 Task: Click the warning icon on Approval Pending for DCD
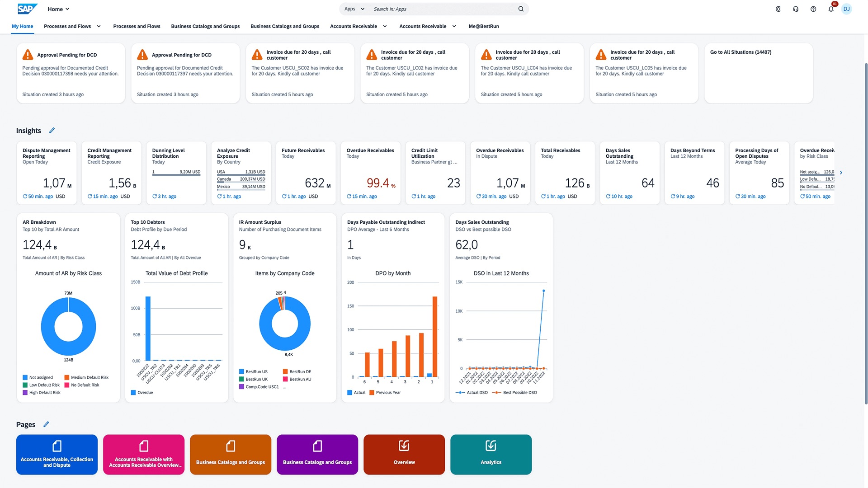coord(27,54)
